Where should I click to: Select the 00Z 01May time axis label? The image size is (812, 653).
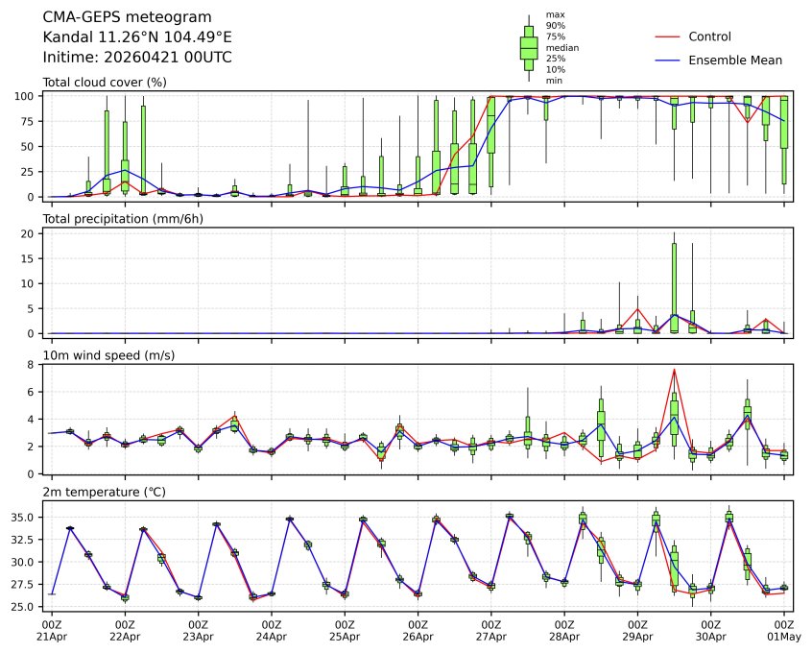[x=783, y=630]
